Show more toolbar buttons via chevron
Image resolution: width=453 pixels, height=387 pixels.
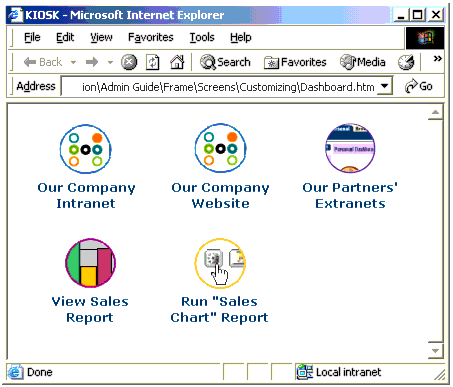click(437, 59)
